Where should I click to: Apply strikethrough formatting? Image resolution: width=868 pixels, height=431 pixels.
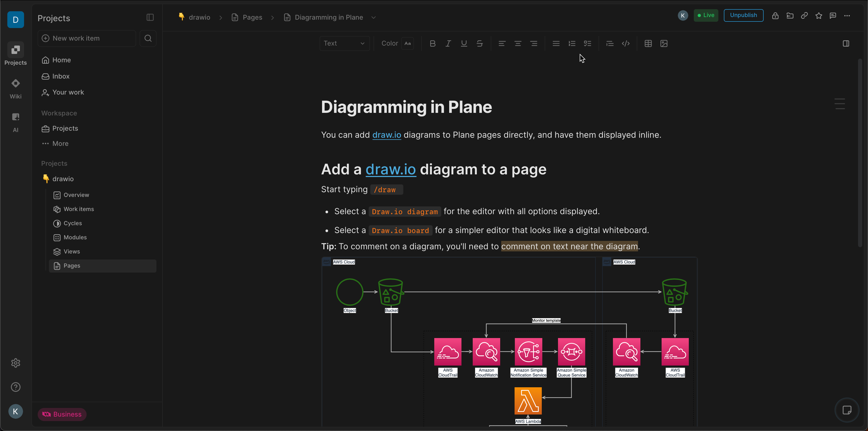(480, 43)
